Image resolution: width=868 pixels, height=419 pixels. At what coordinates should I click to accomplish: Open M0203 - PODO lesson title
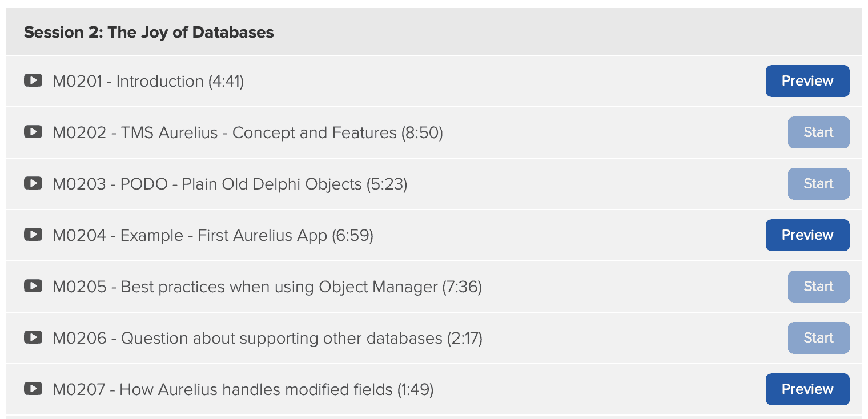[x=230, y=184]
